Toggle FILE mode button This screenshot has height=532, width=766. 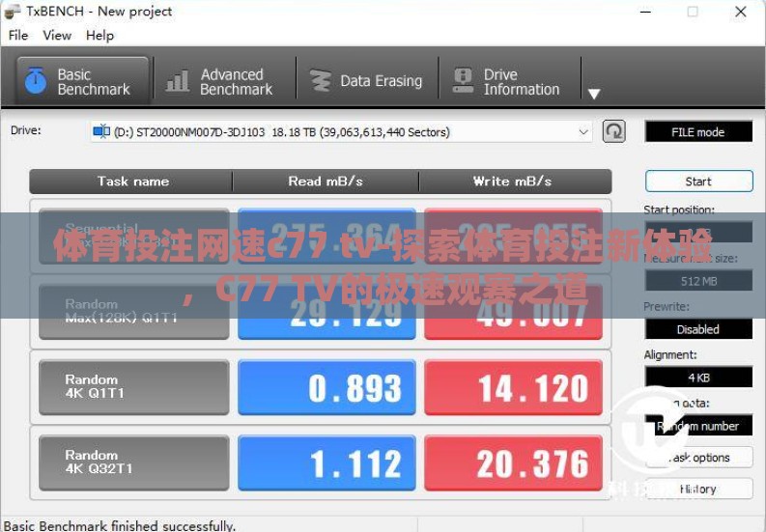point(698,132)
